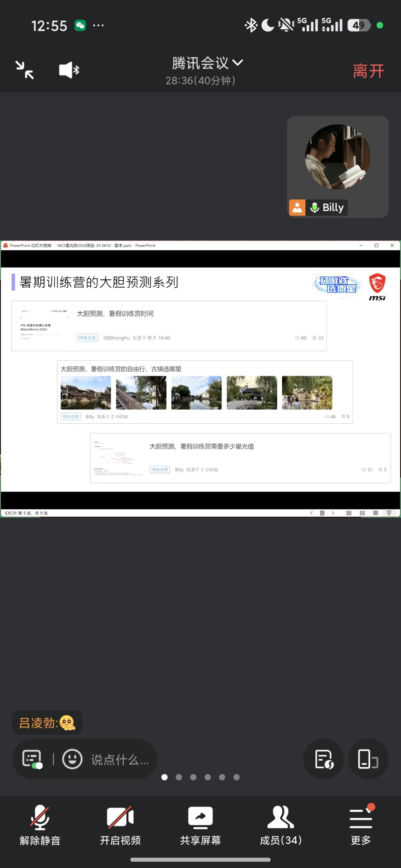Click the 打游戏选微星 badge on slide
Viewport: 401px width, 868px height.
[x=337, y=284]
